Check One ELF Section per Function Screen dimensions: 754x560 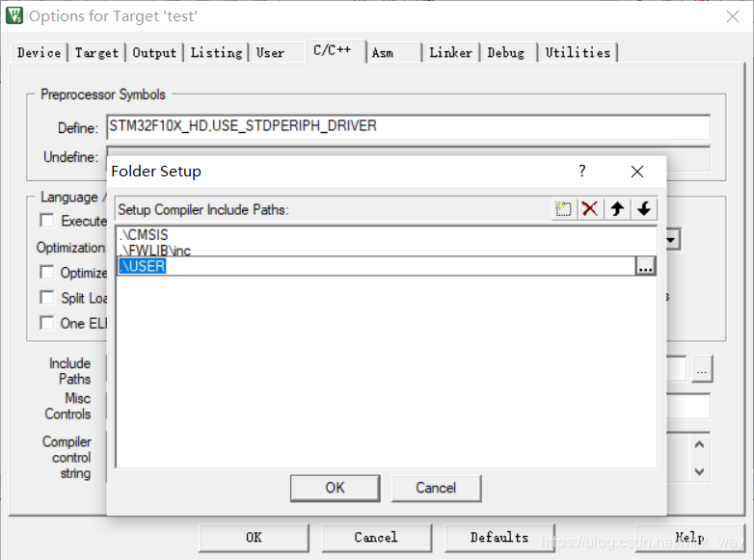[46, 323]
